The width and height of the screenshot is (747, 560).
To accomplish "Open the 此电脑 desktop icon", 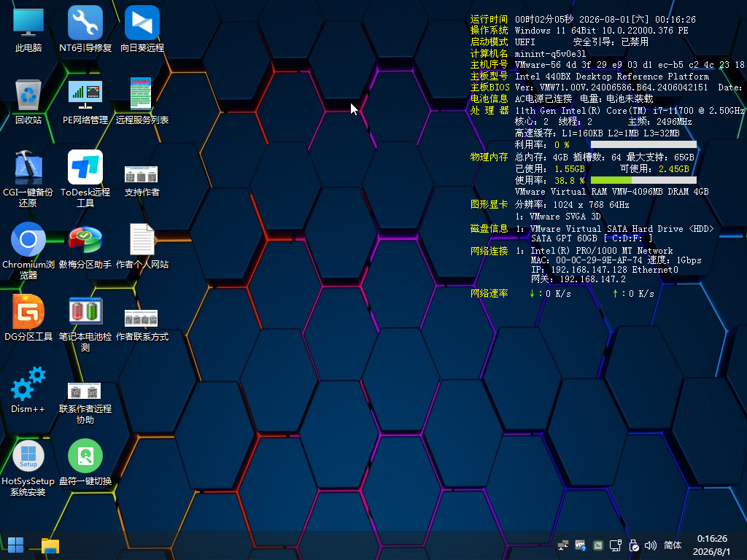I will coord(28,28).
